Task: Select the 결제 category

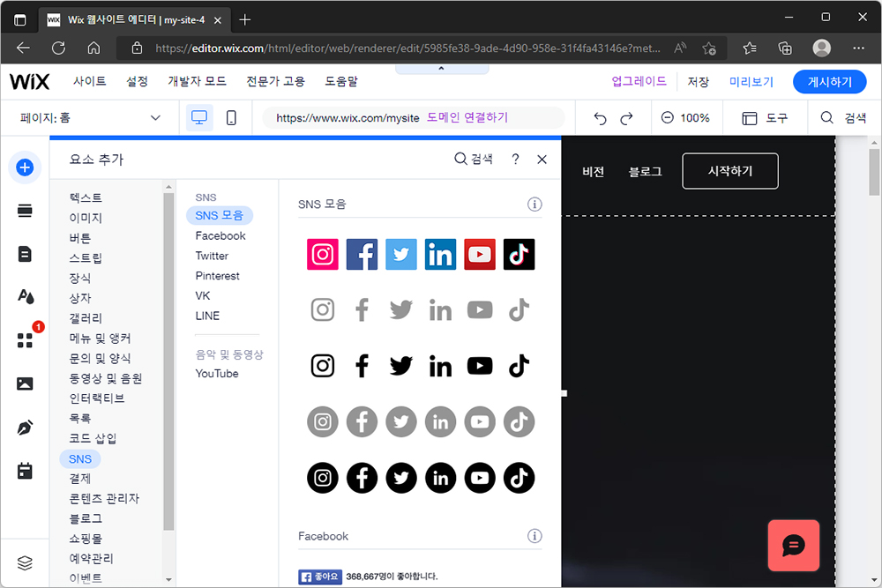Action: [x=80, y=479]
